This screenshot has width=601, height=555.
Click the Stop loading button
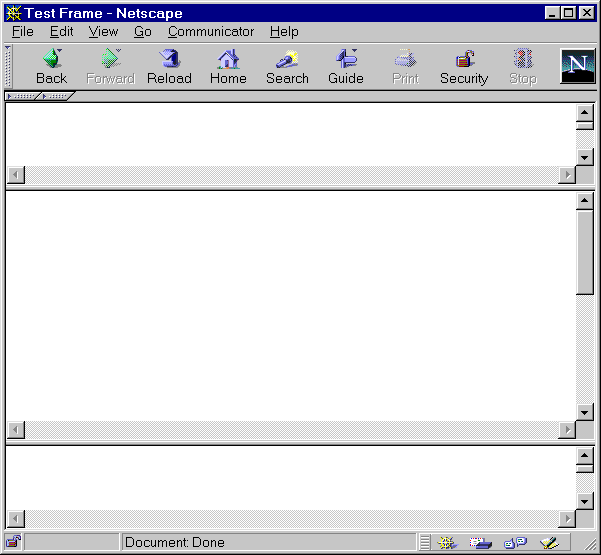[x=523, y=67]
